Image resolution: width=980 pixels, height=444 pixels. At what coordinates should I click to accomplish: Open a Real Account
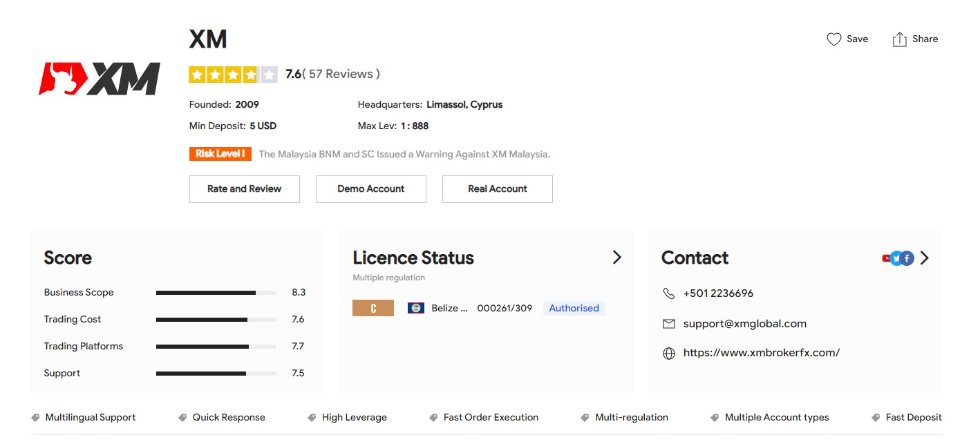point(497,189)
